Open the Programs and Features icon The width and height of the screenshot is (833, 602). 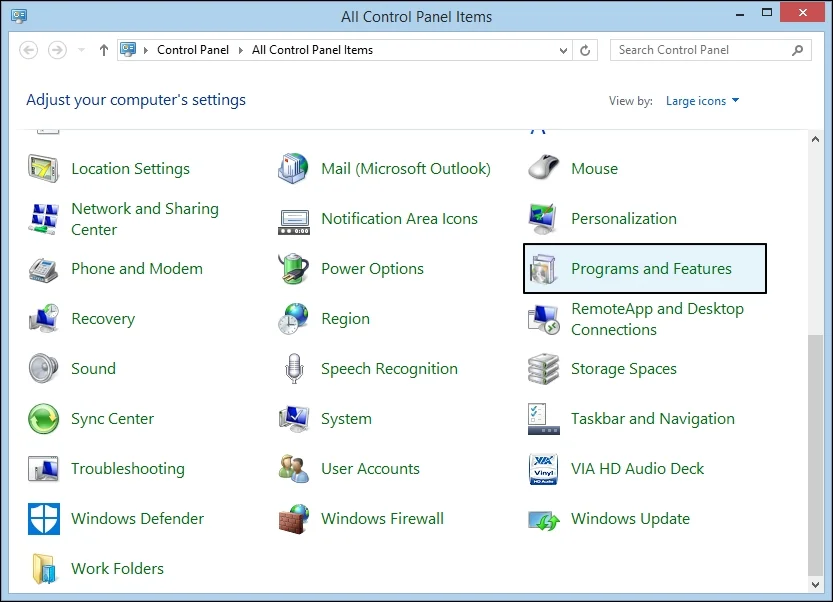coord(543,269)
